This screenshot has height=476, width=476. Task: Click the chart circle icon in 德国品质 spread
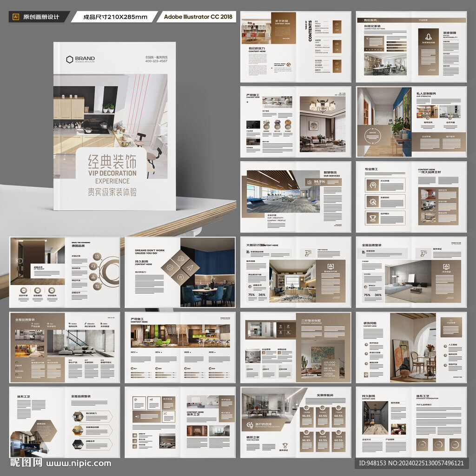[x=97, y=257]
